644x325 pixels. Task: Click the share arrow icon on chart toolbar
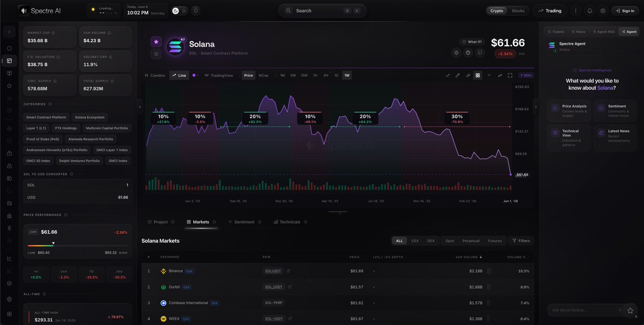pos(468,75)
